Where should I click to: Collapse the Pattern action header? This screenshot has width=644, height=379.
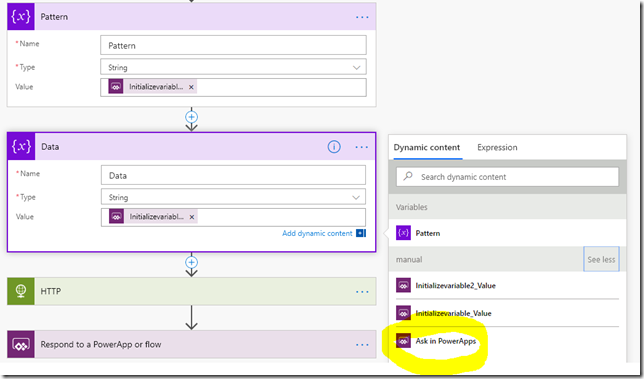pos(191,16)
